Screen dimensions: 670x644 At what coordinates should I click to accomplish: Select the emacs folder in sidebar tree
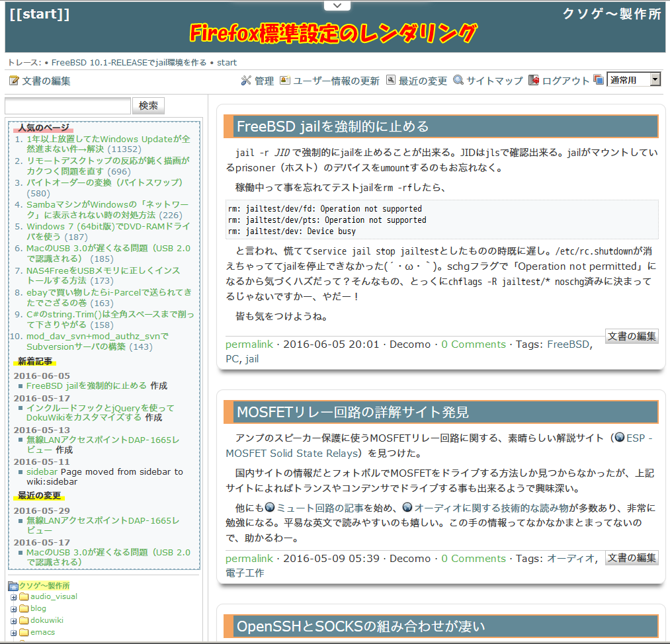click(x=42, y=632)
